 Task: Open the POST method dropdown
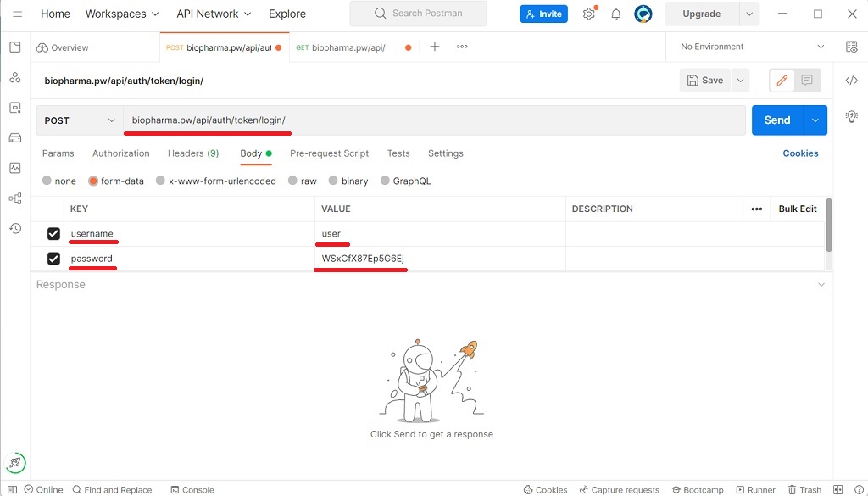(x=81, y=120)
